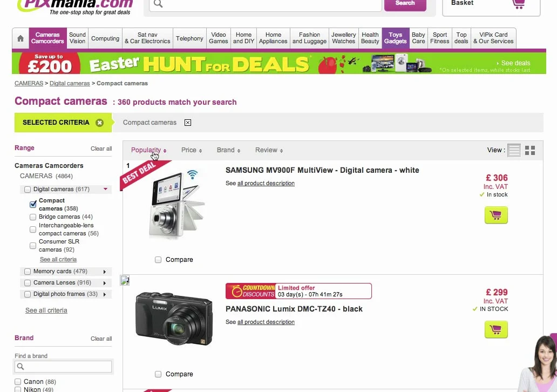Open the Toys Gadgets tab

tap(396, 38)
